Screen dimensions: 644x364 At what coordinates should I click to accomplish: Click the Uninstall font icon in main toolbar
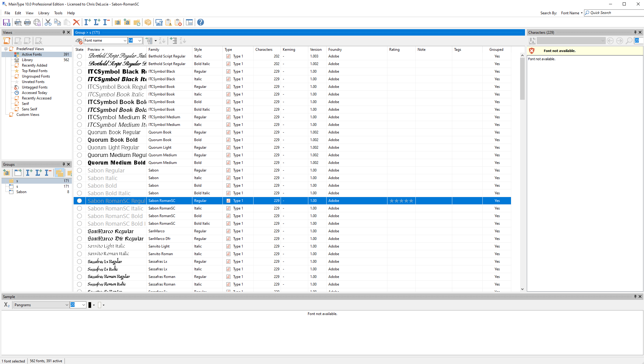106,22
